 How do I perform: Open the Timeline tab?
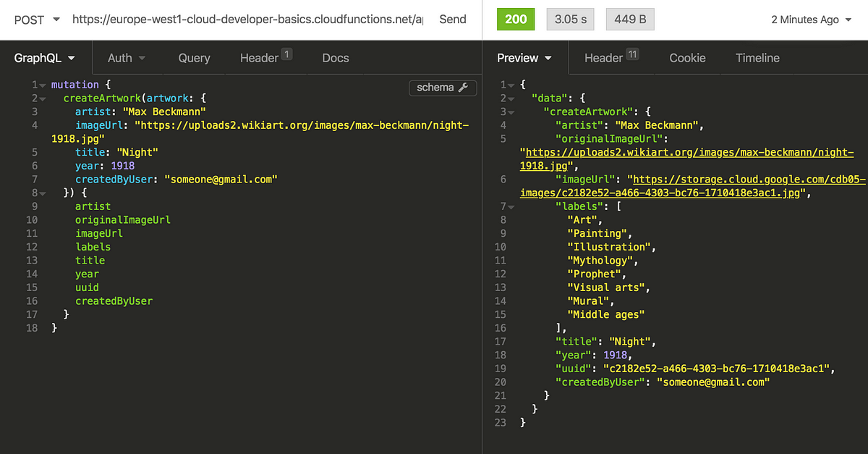pyautogui.click(x=757, y=58)
